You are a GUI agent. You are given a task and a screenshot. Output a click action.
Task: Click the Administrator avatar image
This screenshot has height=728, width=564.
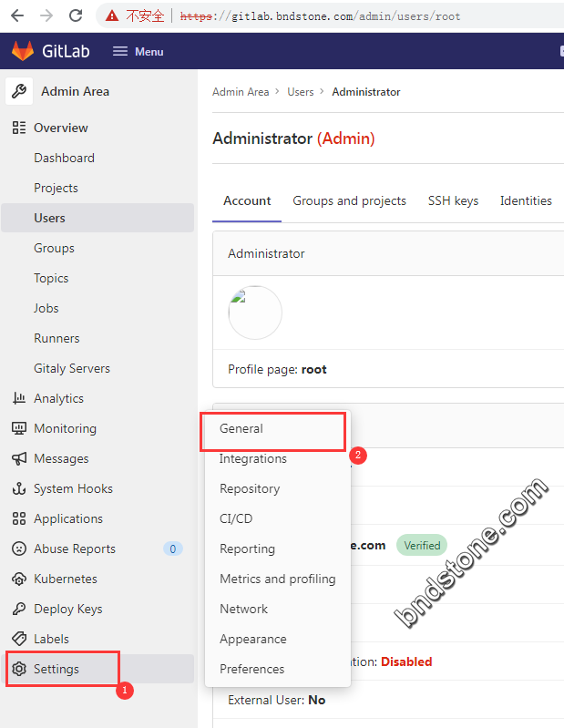coord(255,313)
